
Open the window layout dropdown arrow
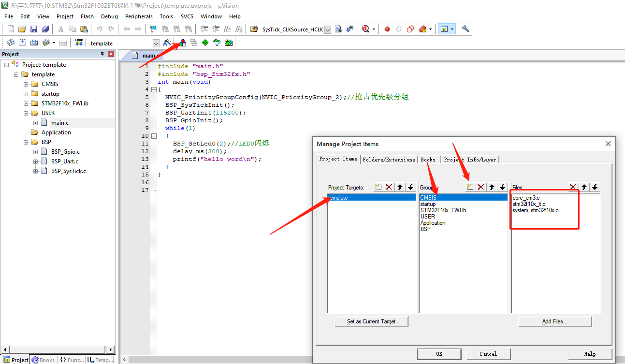tap(452, 29)
